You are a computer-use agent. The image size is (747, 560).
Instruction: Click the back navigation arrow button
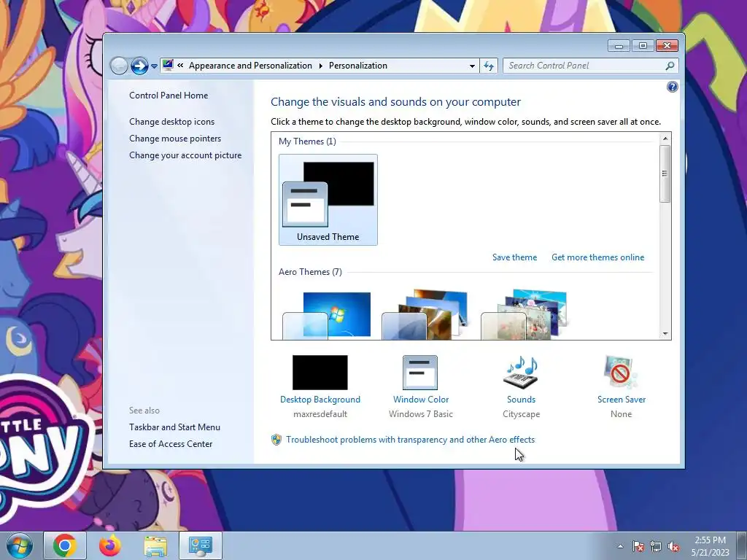pyautogui.click(x=119, y=66)
